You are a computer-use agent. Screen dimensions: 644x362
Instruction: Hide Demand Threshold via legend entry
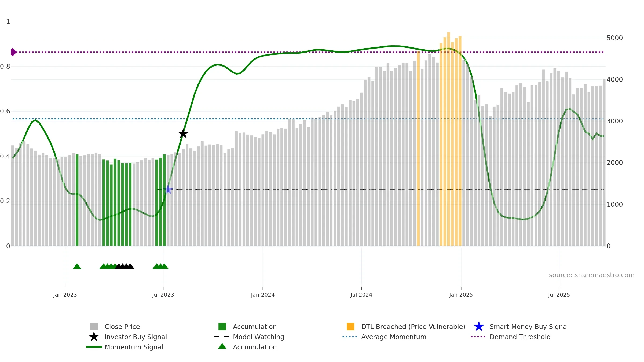[x=520, y=337]
